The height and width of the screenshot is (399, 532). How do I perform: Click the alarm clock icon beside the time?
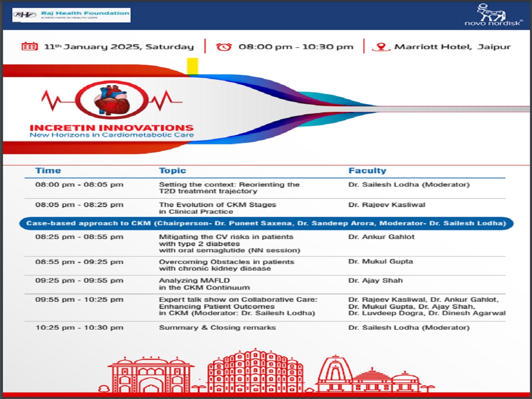click(x=224, y=47)
